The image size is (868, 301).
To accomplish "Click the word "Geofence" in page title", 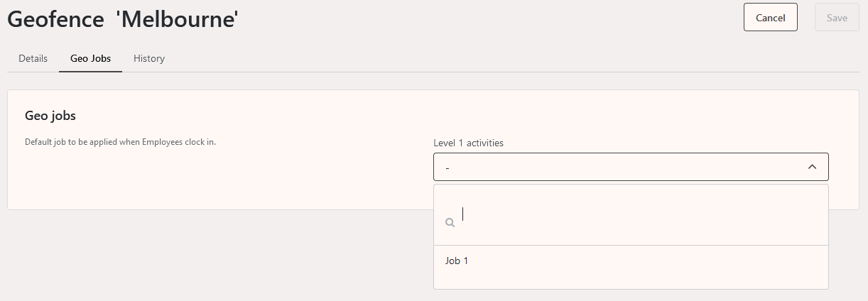I will coord(55,19).
